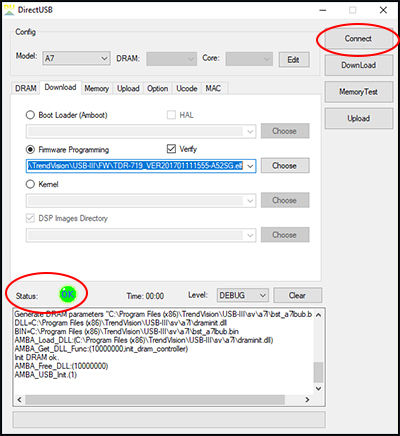This screenshot has height=436, width=400.
Task: Click the DirectUSB app icon in title bar
Action: [x=9, y=10]
